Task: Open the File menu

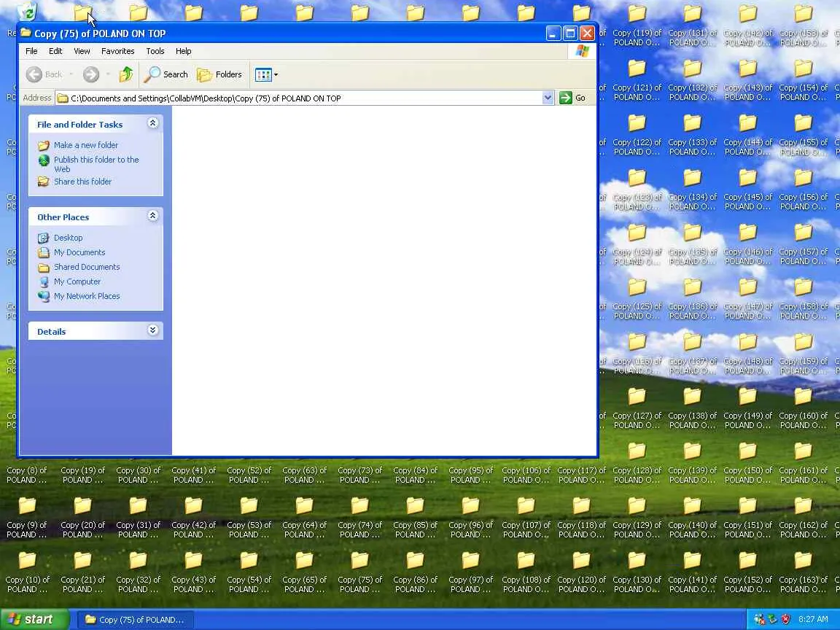Action: (x=31, y=51)
